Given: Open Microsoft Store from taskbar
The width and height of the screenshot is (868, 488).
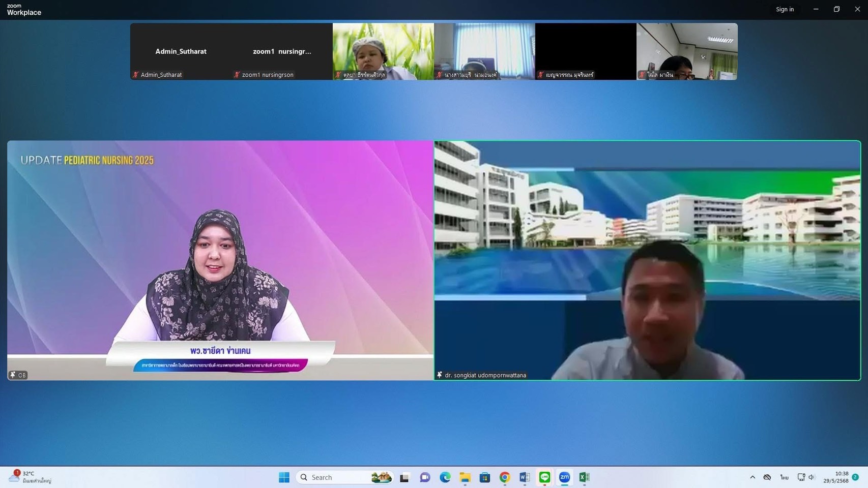Looking at the screenshot, I should [x=485, y=477].
